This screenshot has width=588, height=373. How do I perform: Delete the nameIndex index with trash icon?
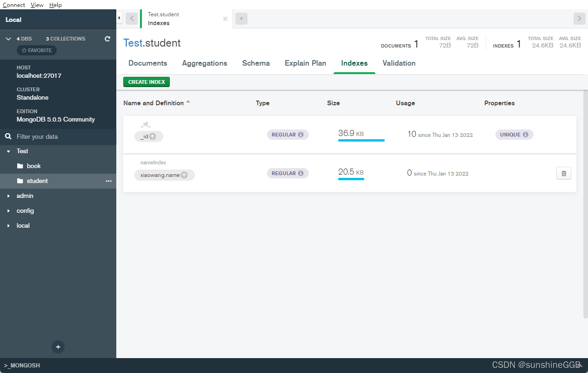[x=564, y=173]
